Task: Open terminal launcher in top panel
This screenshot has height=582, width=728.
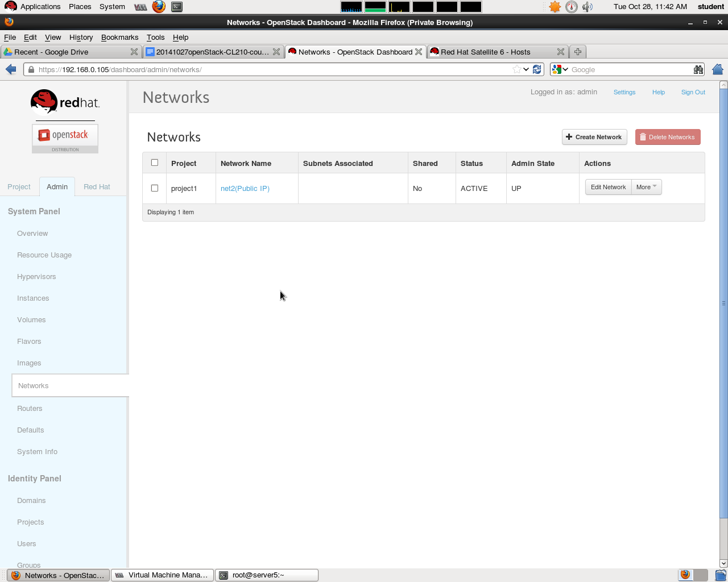Action: point(177,7)
